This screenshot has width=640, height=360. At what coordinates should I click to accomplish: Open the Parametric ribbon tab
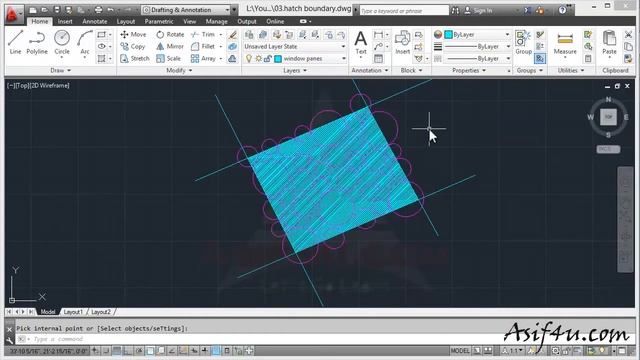pos(159,21)
